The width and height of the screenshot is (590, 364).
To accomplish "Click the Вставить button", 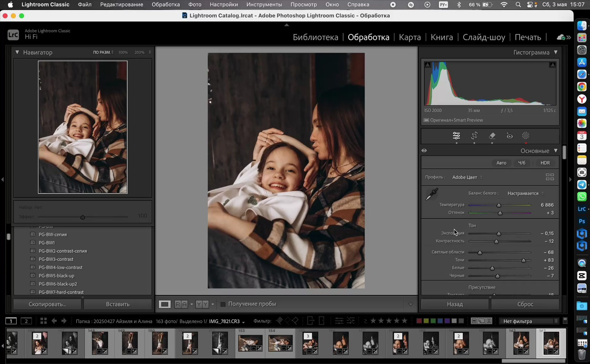I will coord(118,304).
